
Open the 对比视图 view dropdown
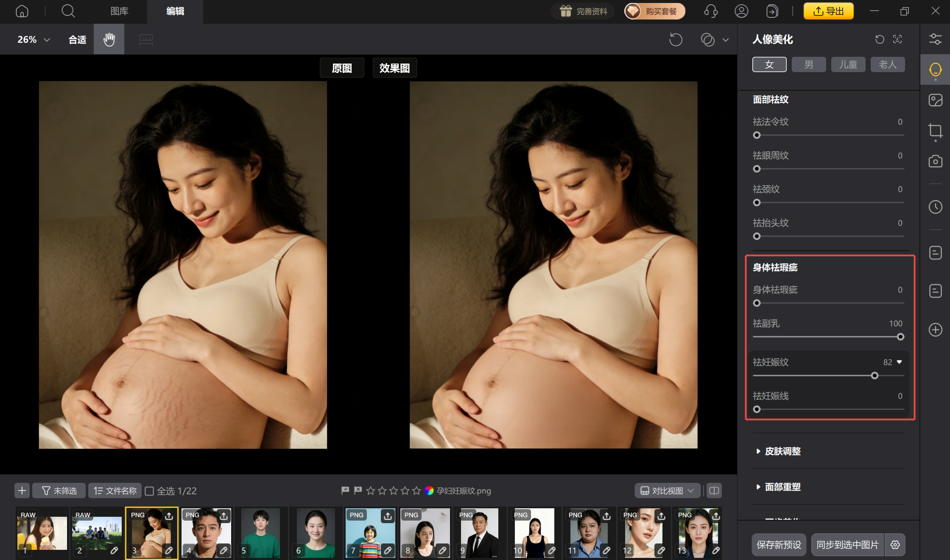pos(667,490)
